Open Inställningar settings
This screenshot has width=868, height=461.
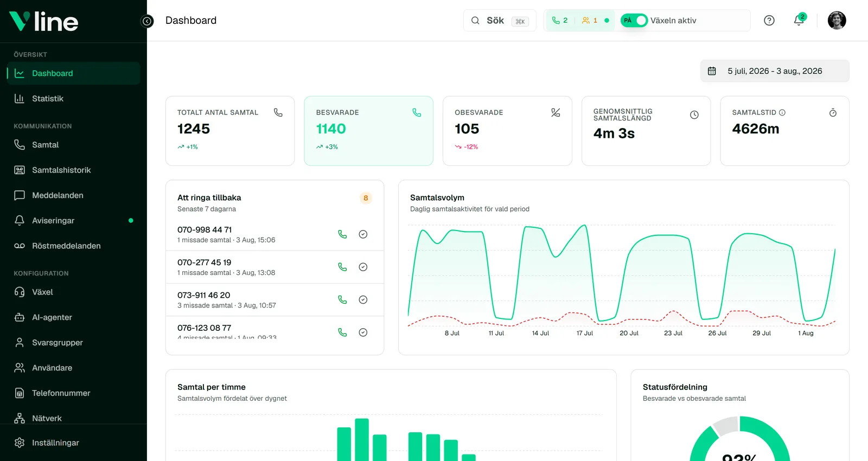pos(73,443)
